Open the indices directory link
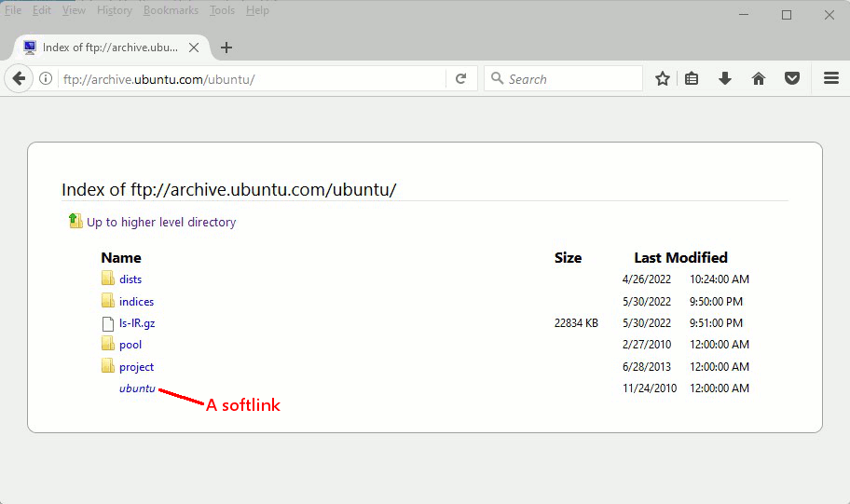The width and height of the screenshot is (850, 504). click(137, 301)
